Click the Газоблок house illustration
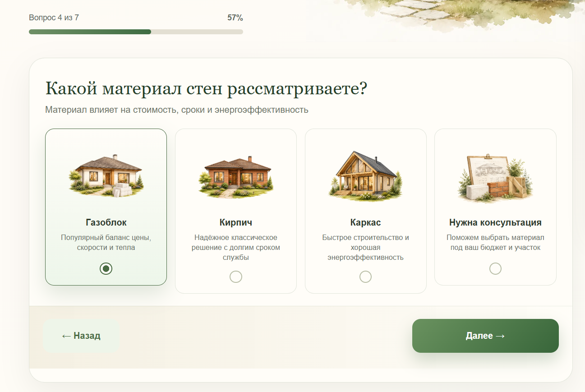Viewport: 585px width, 392px height. coord(106,176)
